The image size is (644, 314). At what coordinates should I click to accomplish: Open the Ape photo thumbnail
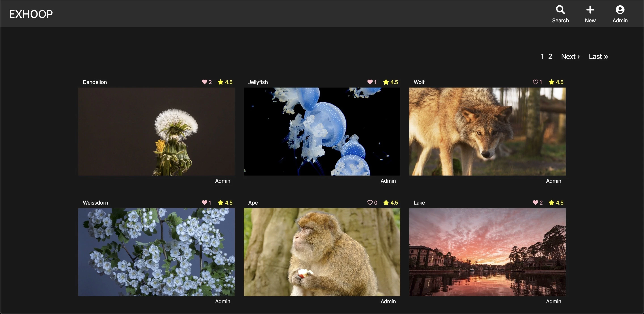pyautogui.click(x=322, y=252)
